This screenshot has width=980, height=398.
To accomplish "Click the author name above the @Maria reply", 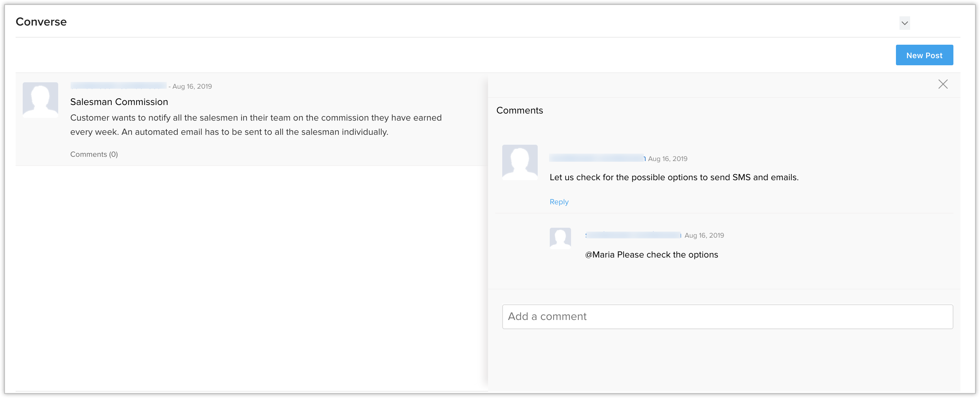I will click(633, 235).
